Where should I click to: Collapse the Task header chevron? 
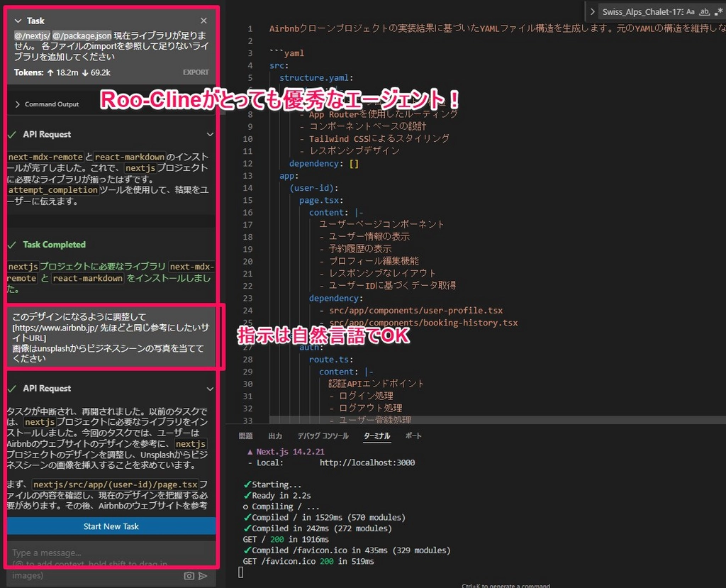[x=18, y=21]
